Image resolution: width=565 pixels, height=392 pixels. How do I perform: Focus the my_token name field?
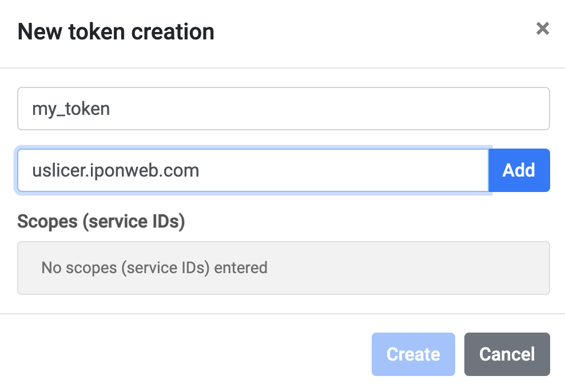pos(283,109)
